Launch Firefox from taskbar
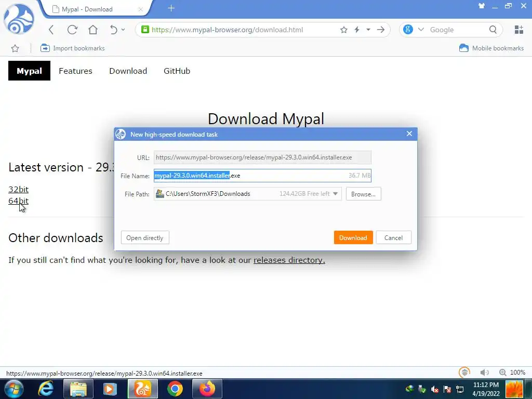Image resolution: width=532 pixels, height=399 pixels. click(x=207, y=389)
